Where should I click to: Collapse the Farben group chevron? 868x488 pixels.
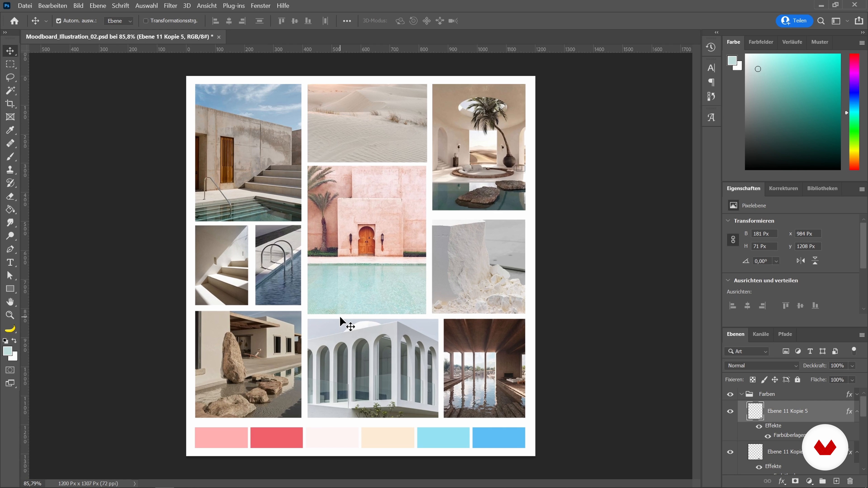coord(741,394)
